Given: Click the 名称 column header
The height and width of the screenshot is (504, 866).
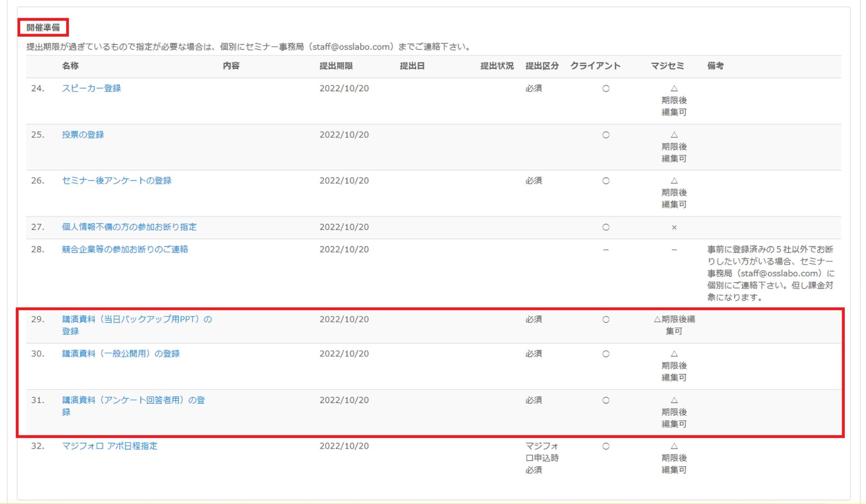Looking at the screenshot, I should click(x=70, y=66).
